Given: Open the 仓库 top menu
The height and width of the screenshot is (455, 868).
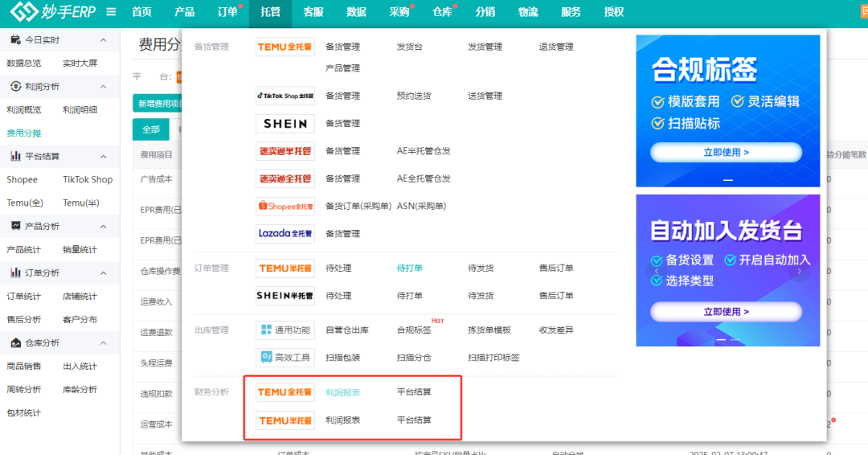Looking at the screenshot, I should [442, 11].
